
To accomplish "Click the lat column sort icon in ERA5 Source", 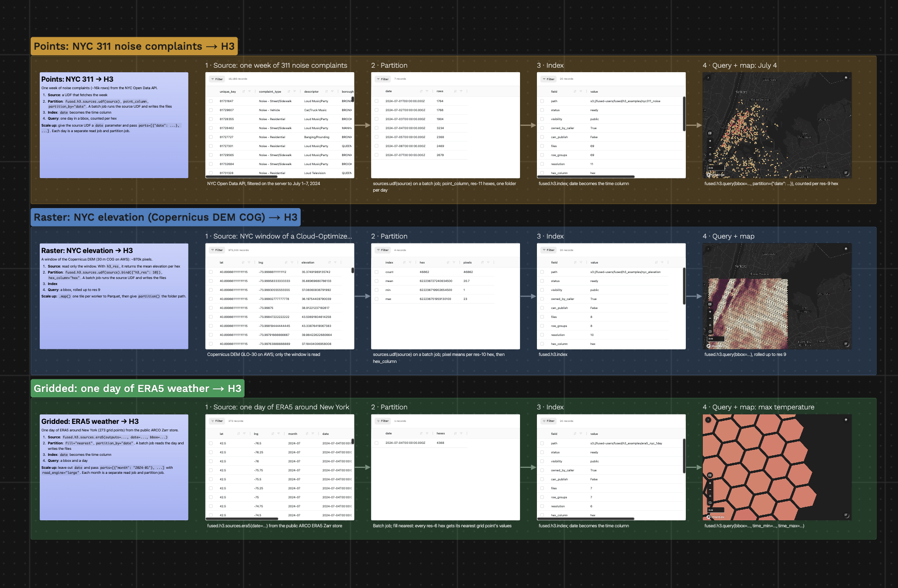I will 238,434.
